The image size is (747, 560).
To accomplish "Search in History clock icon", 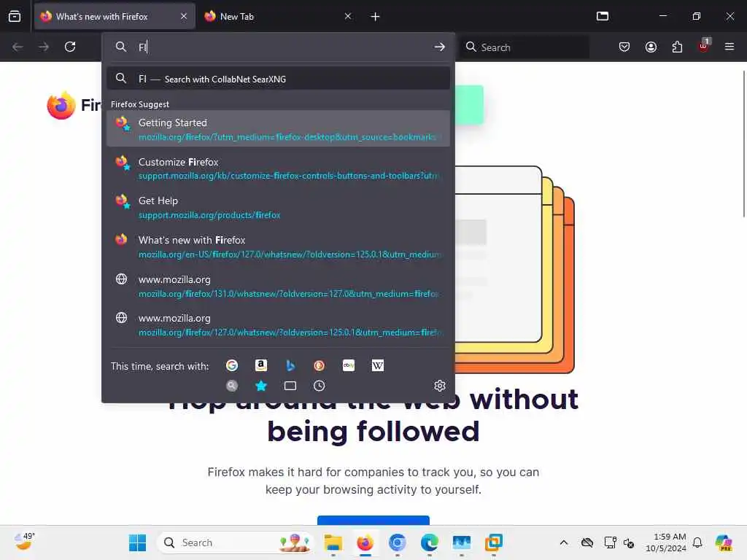I will (x=320, y=386).
